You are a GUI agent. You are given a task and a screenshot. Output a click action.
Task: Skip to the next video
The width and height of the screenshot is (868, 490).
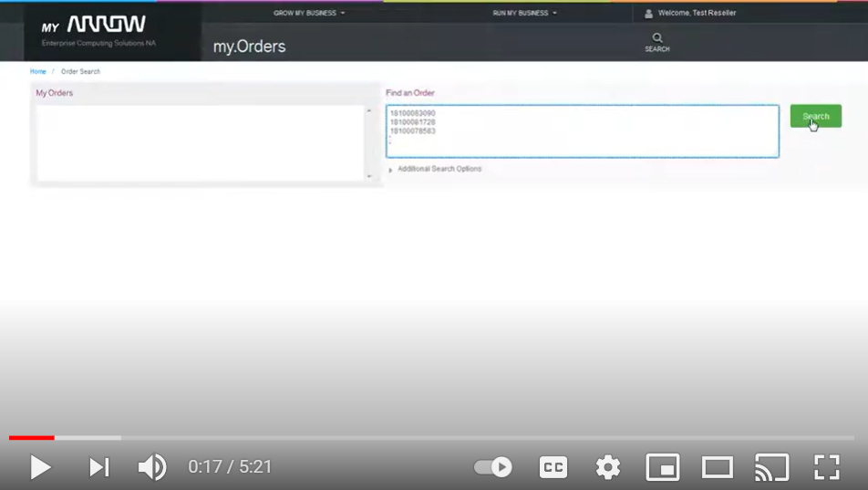[x=99, y=467]
